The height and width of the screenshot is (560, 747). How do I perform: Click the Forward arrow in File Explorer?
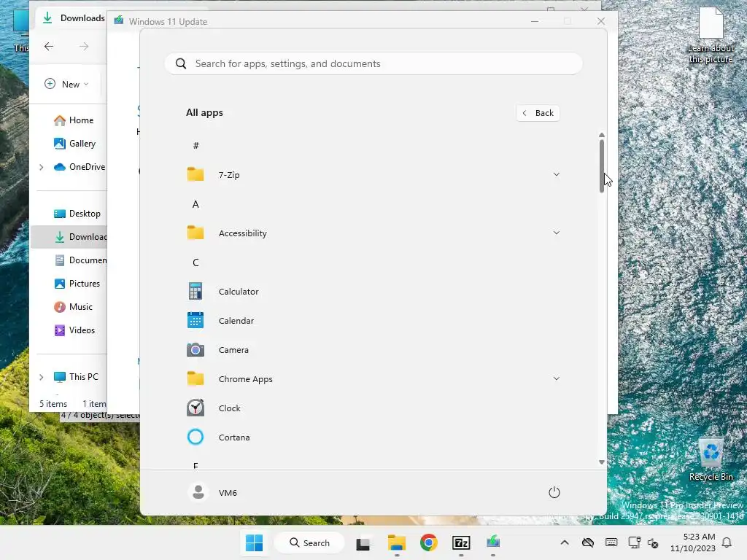(x=84, y=46)
